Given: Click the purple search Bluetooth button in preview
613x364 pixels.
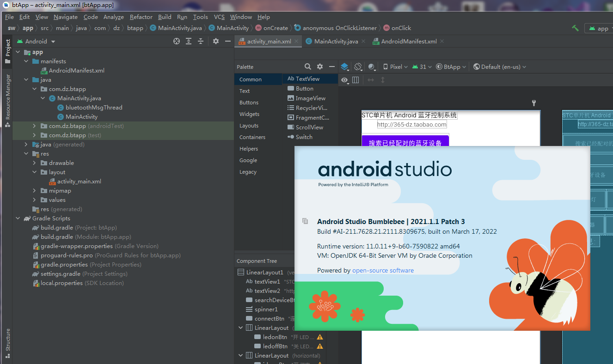Looking at the screenshot, I should pos(405,141).
